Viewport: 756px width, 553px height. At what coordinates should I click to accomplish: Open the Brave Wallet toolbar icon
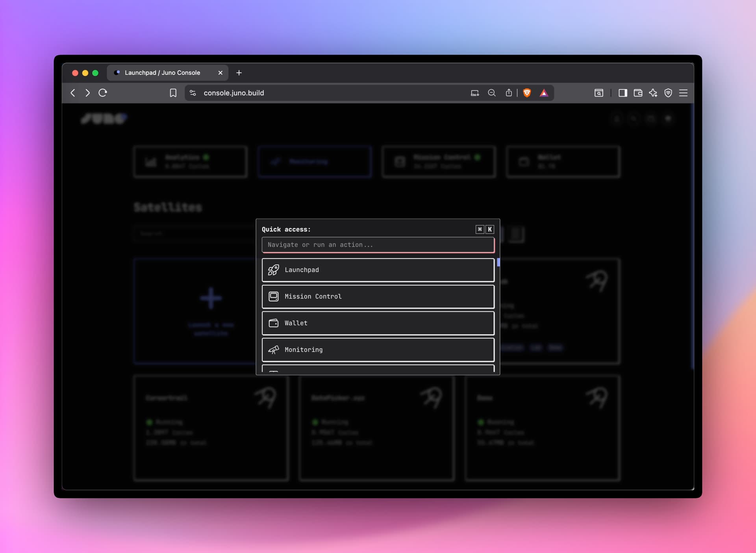[638, 93]
